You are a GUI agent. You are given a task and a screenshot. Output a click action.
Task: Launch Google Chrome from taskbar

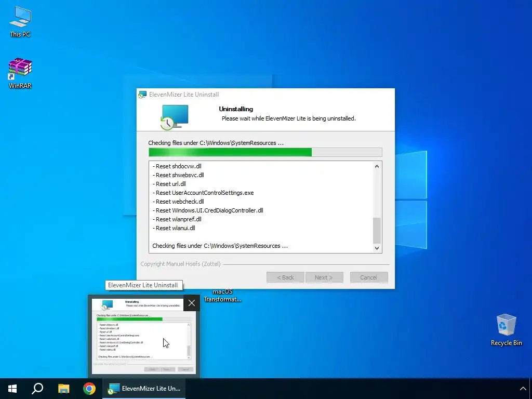[x=89, y=389]
